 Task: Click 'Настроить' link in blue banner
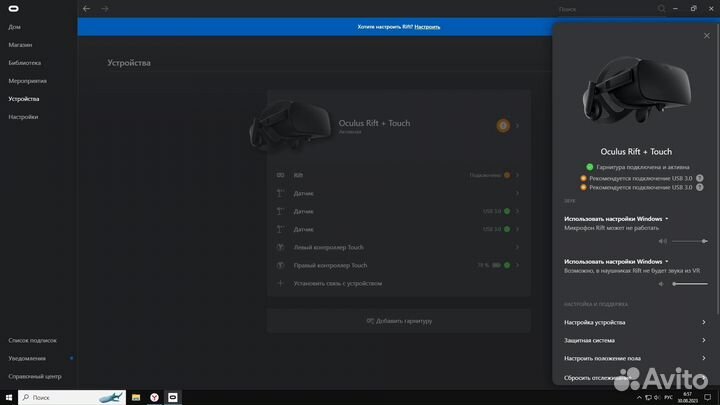[x=427, y=27]
